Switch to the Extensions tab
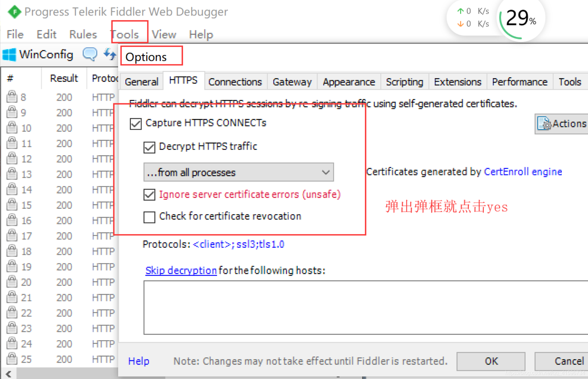This screenshot has width=588, height=379. [x=458, y=82]
